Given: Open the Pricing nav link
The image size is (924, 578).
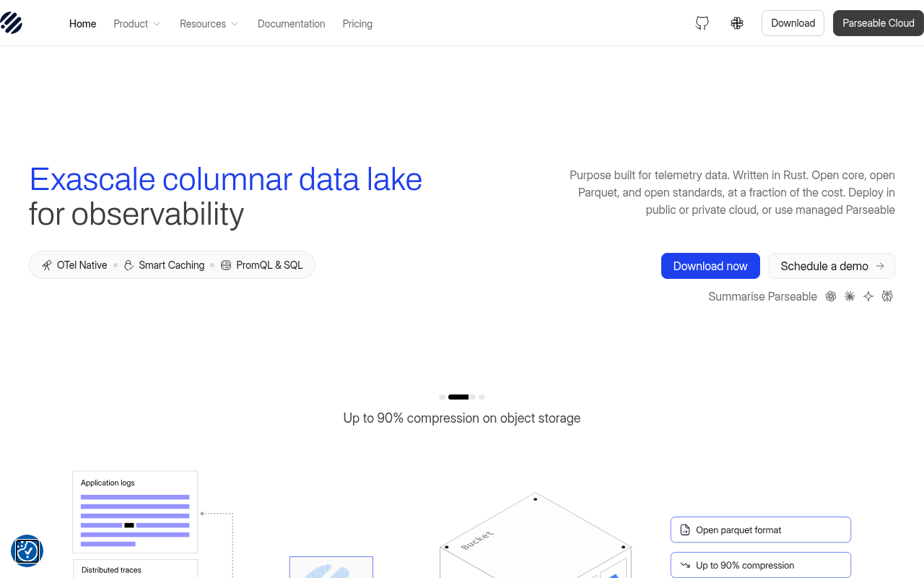Looking at the screenshot, I should (357, 24).
